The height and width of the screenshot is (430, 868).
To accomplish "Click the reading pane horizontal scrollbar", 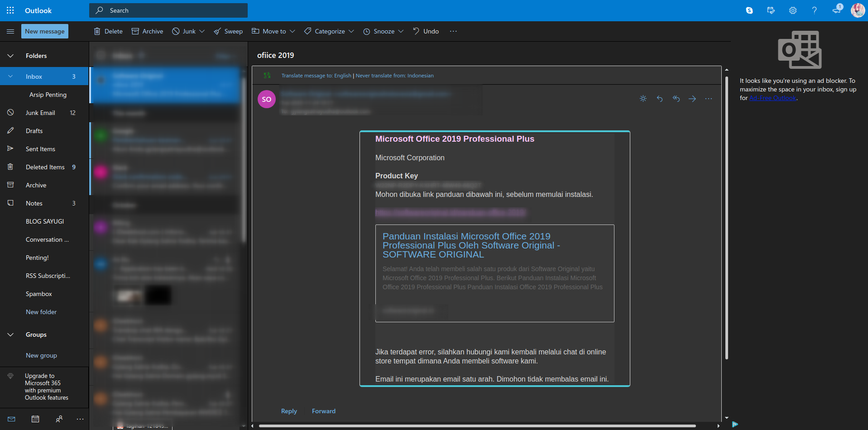I will (x=477, y=426).
